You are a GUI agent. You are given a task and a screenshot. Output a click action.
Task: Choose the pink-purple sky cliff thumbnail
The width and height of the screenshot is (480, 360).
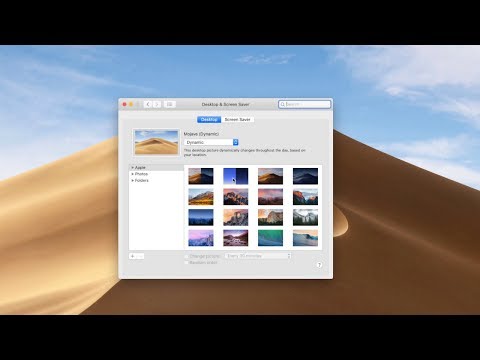point(201,238)
